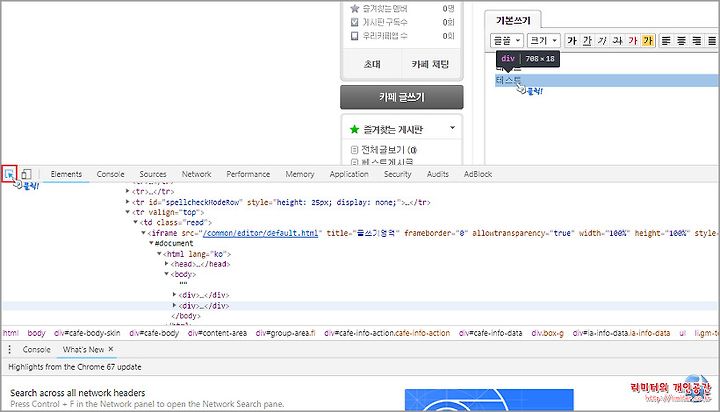The height and width of the screenshot is (412, 720).
Task: Switch to the Elements tab
Action: (x=66, y=174)
